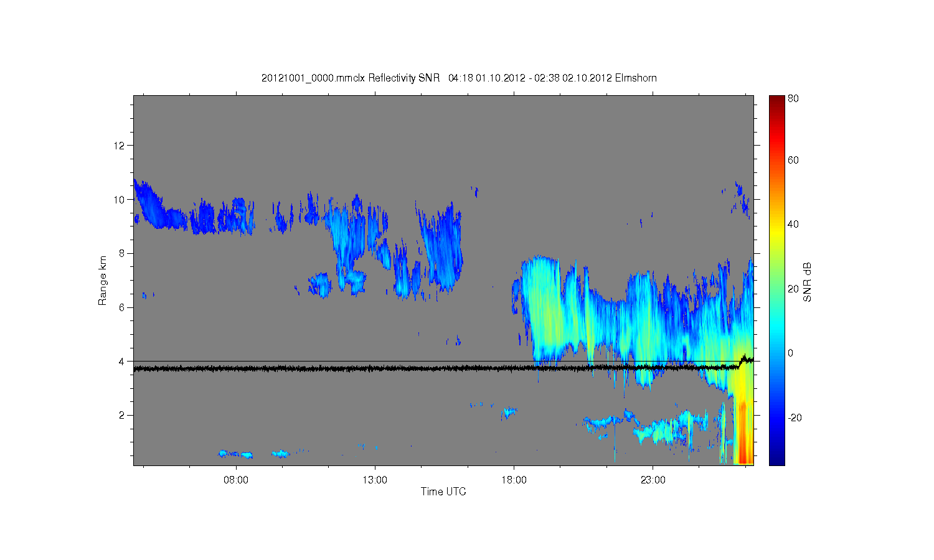Click the colorbar value -20

(x=795, y=418)
